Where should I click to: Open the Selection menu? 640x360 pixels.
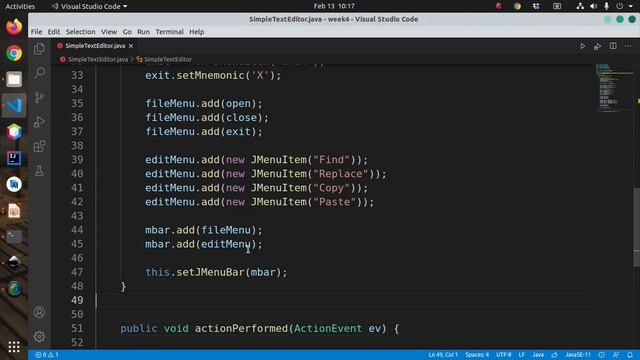(80, 31)
